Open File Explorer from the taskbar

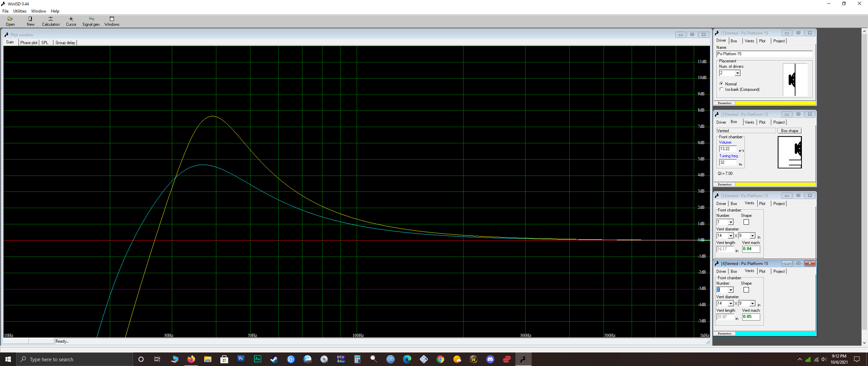point(208,359)
